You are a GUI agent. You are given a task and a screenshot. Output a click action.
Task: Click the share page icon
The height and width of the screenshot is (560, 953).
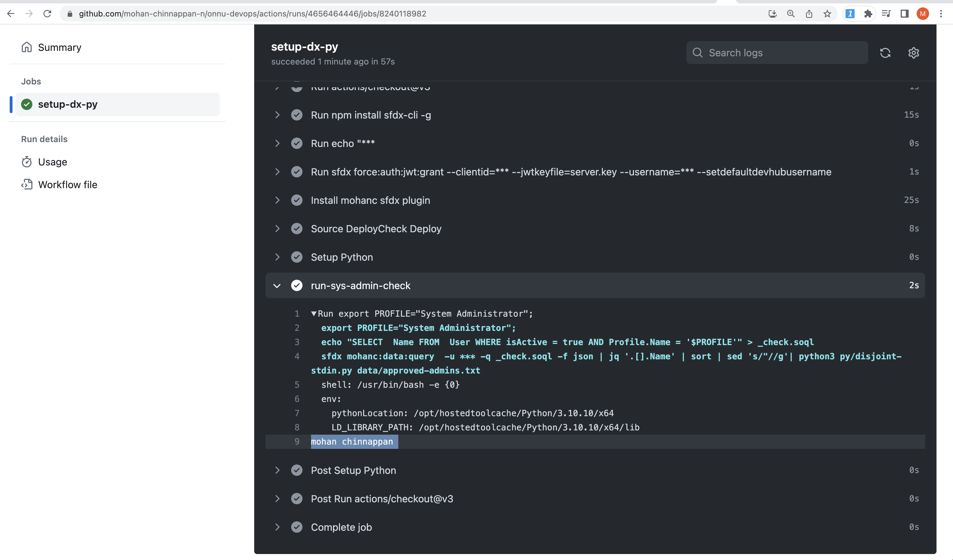click(809, 14)
